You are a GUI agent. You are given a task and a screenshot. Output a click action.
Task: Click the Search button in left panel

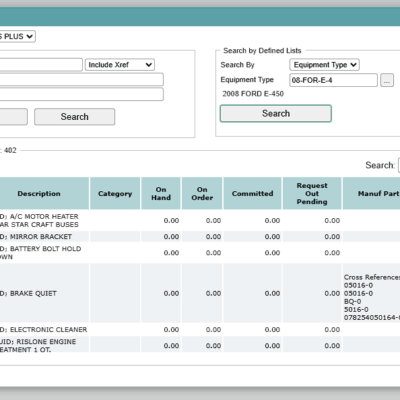click(75, 117)
